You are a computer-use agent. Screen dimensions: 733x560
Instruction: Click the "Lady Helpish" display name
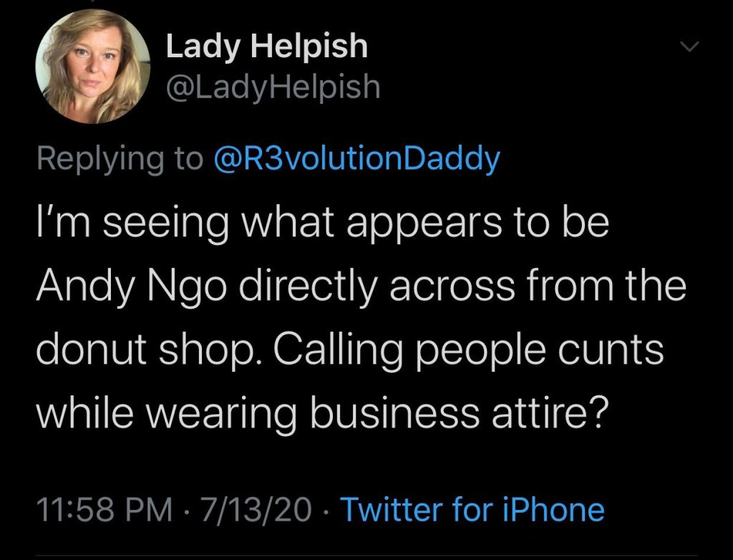[266, 48]
